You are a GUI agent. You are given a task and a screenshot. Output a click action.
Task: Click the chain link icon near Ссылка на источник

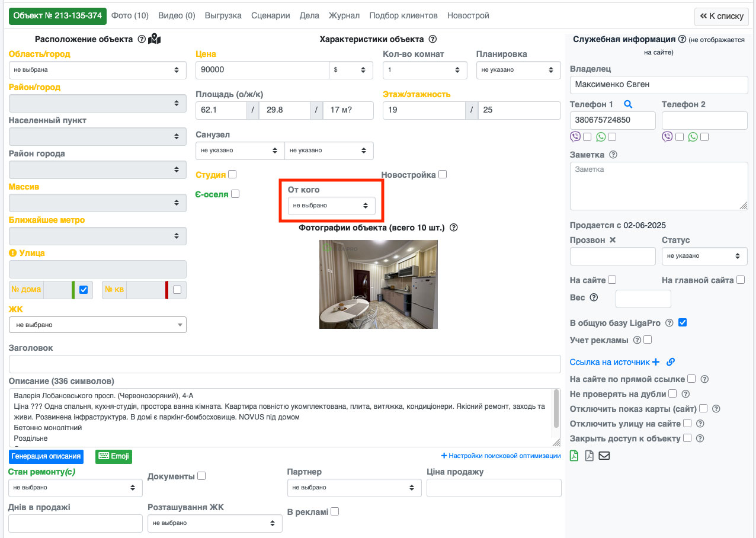671,362
